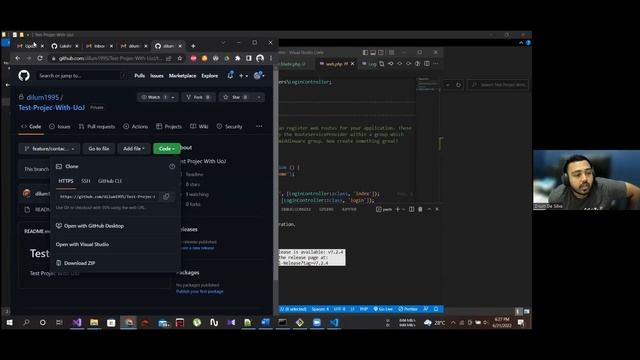Star the repository
This screenshot has width=640, height=360.
click(235, 97)
